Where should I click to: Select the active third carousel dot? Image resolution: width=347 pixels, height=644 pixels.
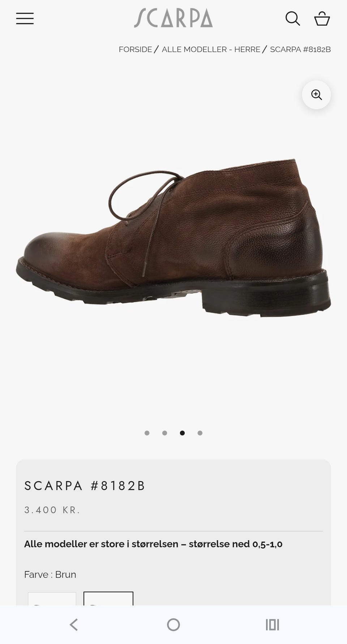[183, 433]
